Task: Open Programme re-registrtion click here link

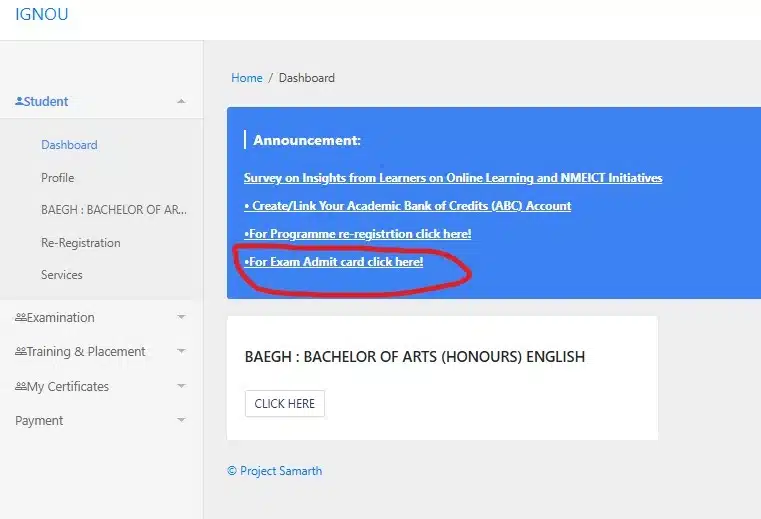Action: click(358, 234)
